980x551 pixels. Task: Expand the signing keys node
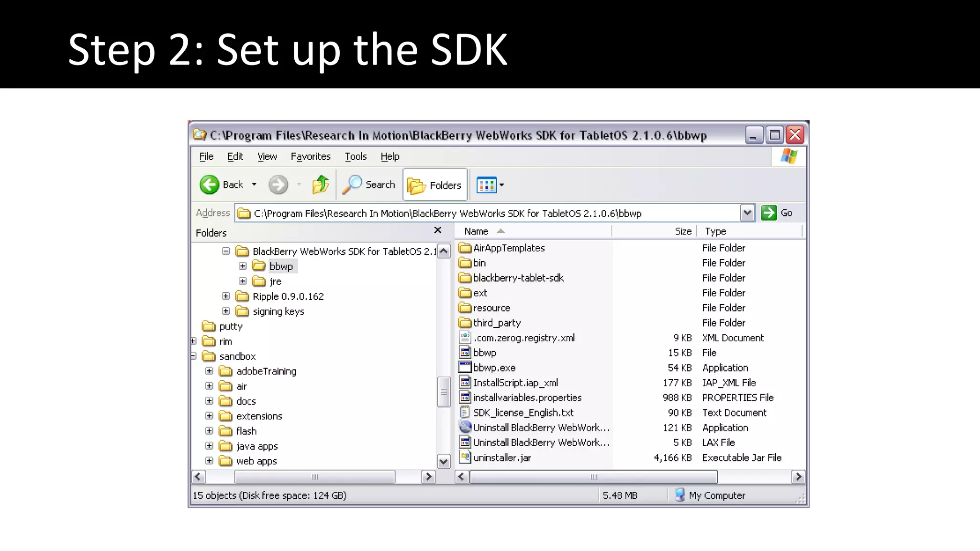pos(226,311)
